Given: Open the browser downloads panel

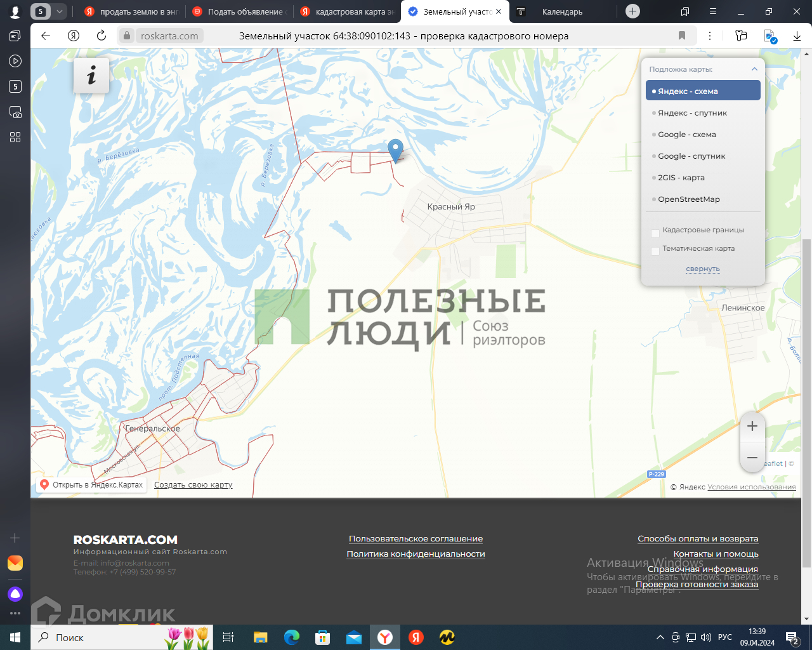Looking at the screenshot, I should 797,36.
